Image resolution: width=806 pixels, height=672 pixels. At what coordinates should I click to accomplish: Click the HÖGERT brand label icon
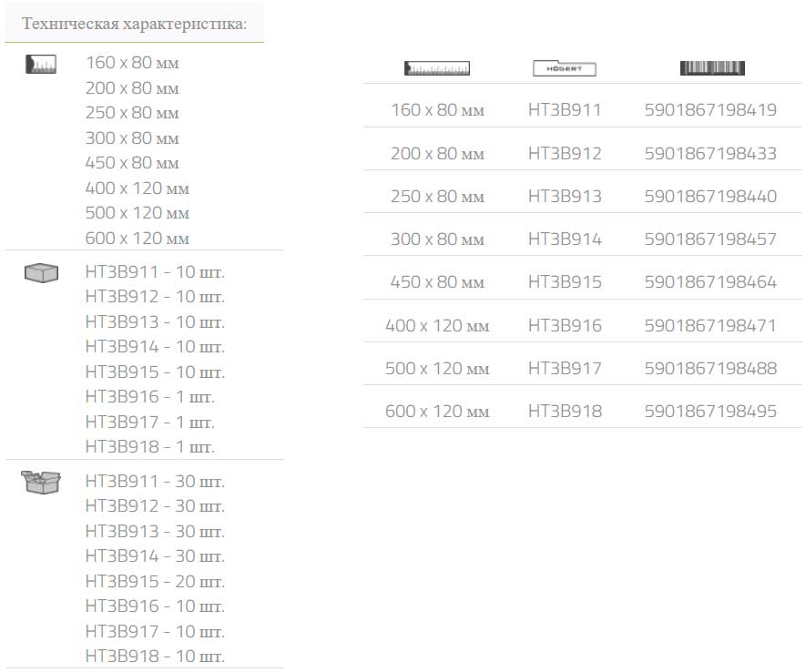(564, 67)
